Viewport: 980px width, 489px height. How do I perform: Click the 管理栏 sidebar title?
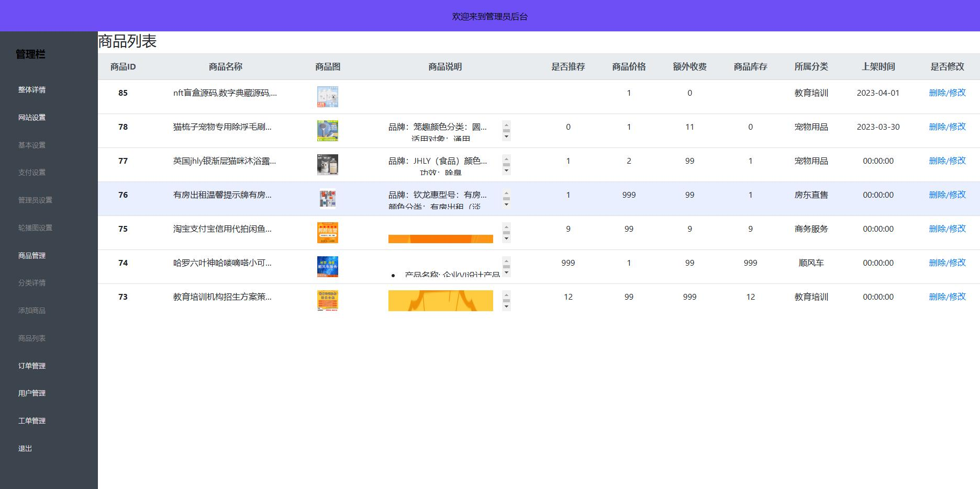coord(30,54)
